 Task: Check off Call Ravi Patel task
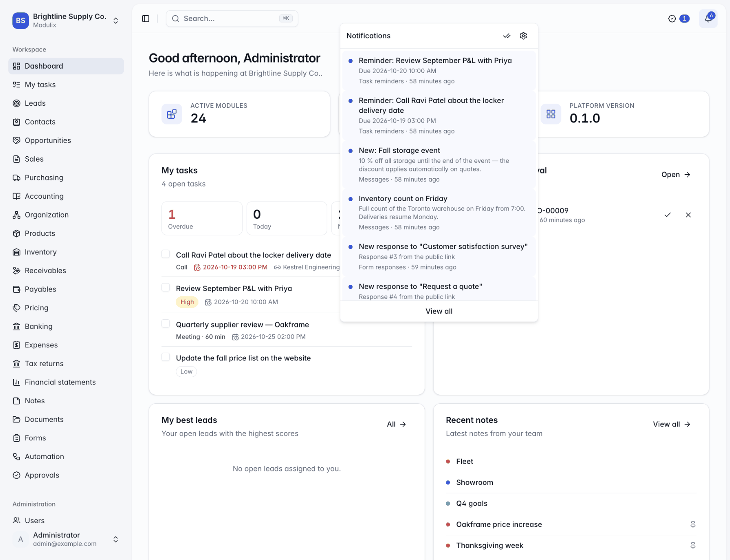pyautogui.click(x=166, y=254)
